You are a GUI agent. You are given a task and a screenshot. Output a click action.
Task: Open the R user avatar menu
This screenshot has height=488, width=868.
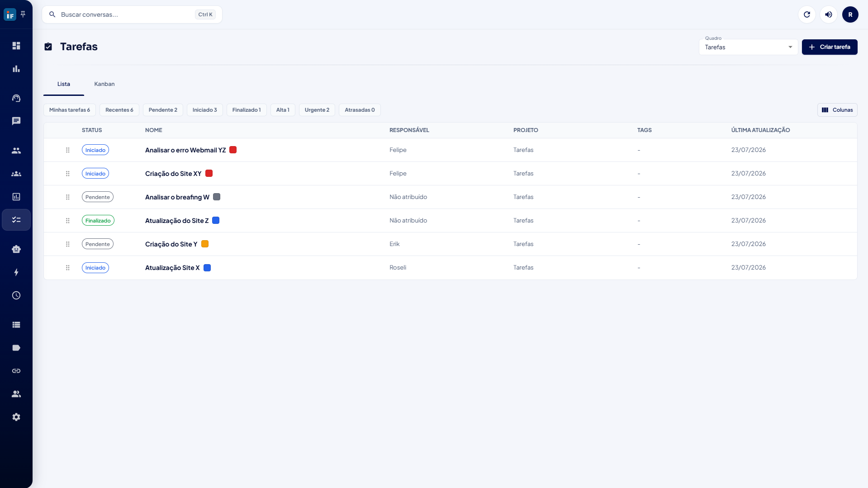pyautogui.click(x=850, y=14)
